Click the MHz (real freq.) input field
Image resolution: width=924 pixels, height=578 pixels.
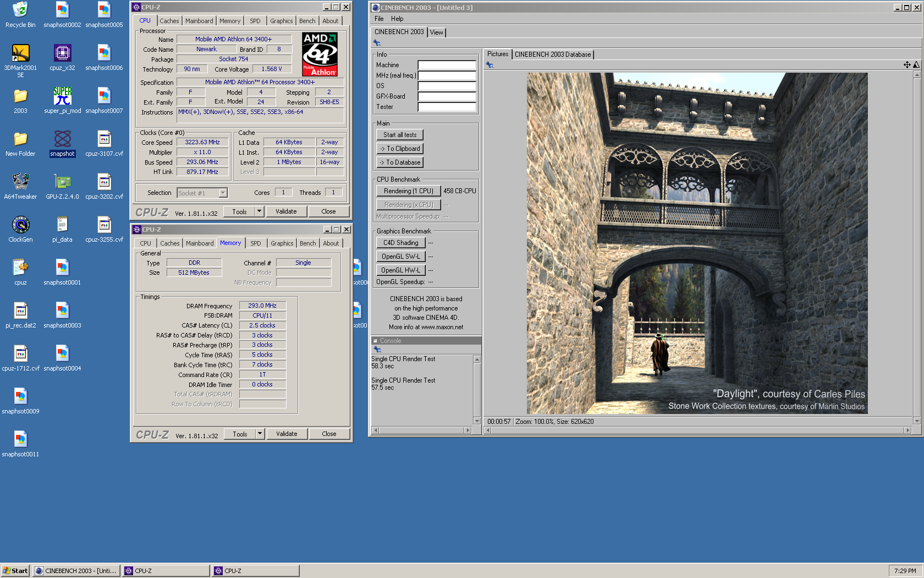pyautogui.click(x=447, y=75)
